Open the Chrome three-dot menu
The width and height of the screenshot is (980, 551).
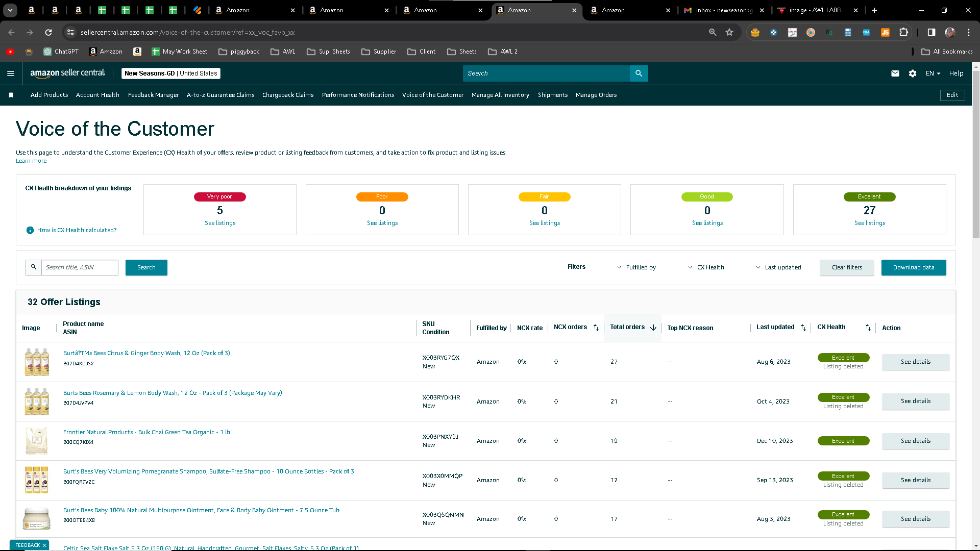(x=969, y=32)
